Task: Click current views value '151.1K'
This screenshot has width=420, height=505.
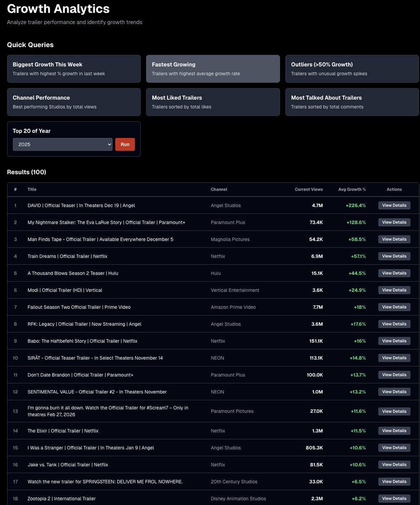Action: [x=315, y=341]
